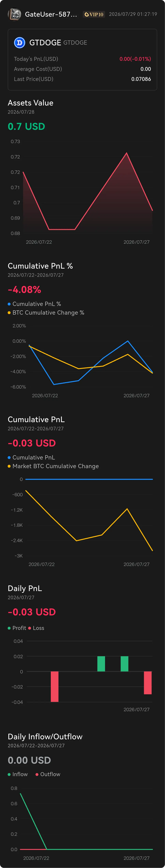Click the Assets Value chart peak point

(x=127, y=153)
